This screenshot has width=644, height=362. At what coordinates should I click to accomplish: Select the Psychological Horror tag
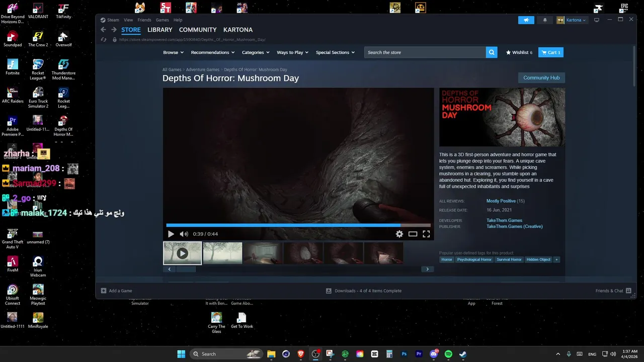(x=474, y=259)
